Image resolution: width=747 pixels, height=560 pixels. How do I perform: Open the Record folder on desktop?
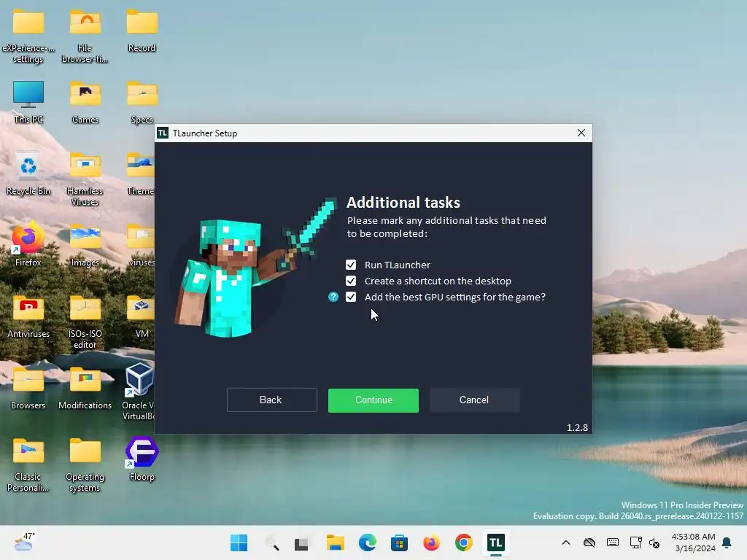pos(142,31)
